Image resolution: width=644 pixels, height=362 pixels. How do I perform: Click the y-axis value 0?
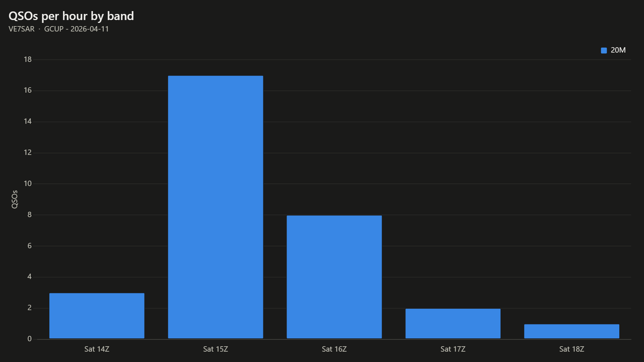[x=29, y=339]
